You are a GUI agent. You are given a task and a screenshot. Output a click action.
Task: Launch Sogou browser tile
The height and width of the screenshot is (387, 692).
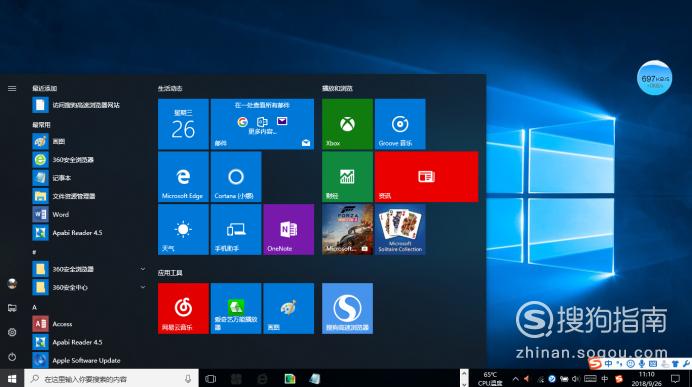pyautogui.click(x=347, y=308)
